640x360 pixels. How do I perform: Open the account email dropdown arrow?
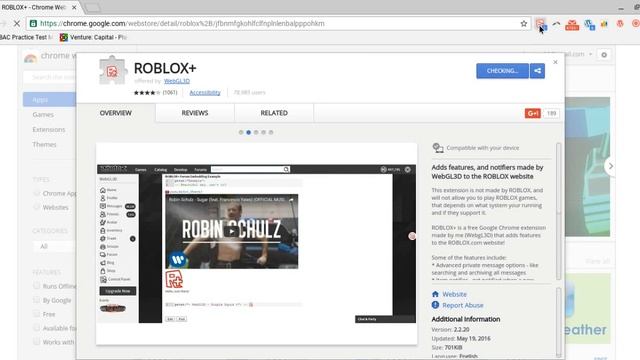coord(590,54)
